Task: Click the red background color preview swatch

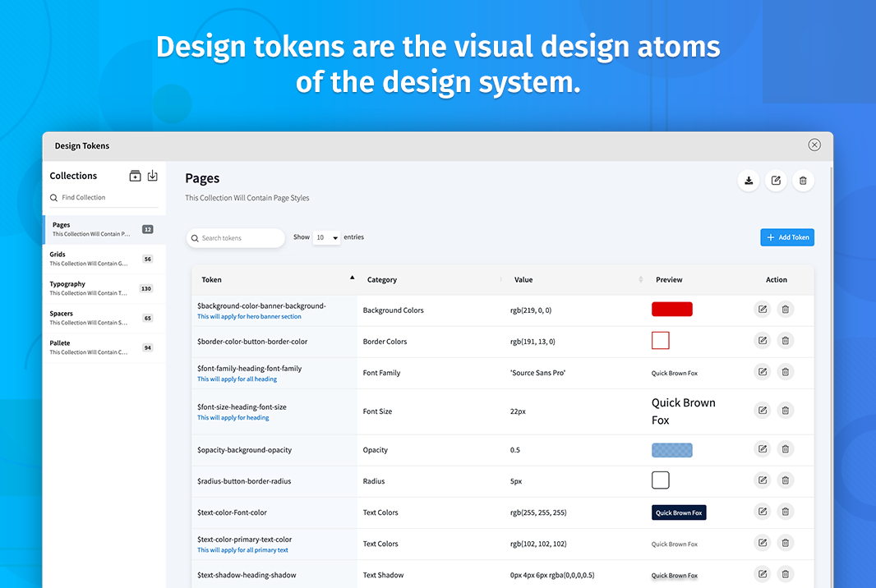Action: pyautogui.click(x=671, y=309)
